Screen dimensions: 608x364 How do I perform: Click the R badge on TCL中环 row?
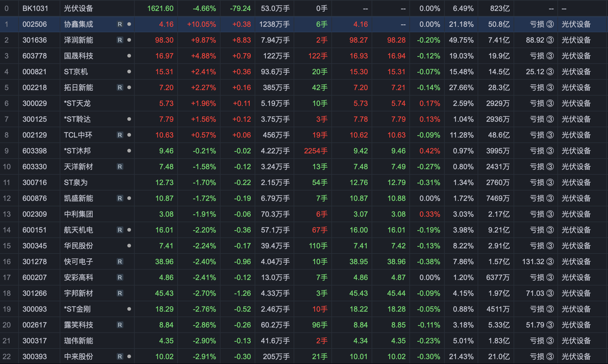120,135
